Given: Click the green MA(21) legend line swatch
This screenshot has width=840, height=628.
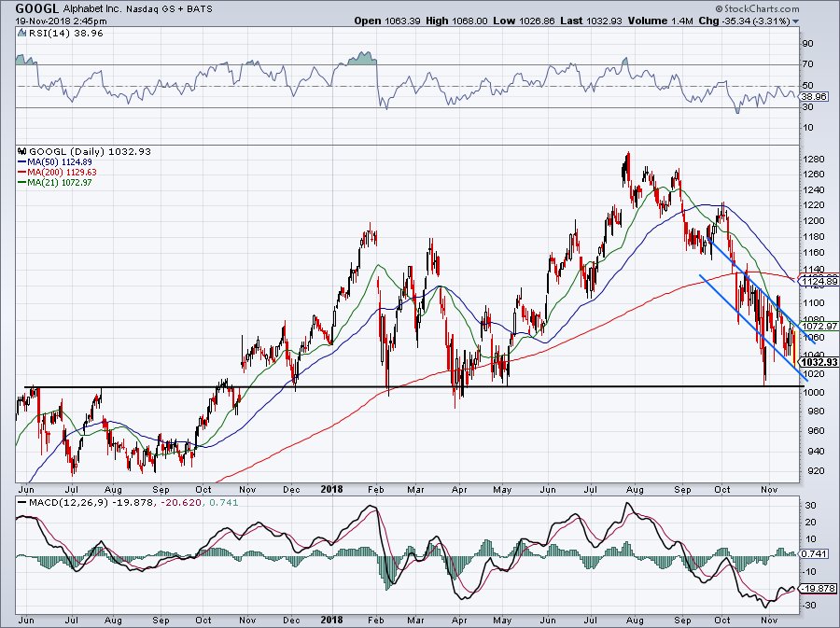Looking at the screenshot, I should (x=22, y=183).
